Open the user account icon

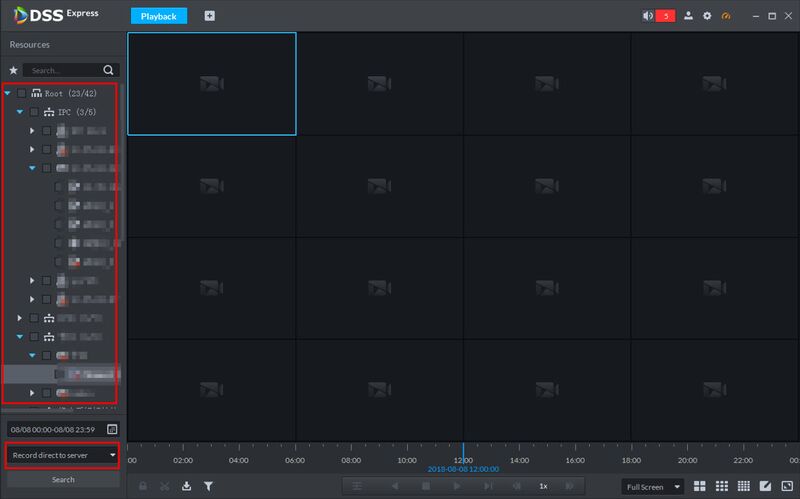pyautogui.click(x=688, y=16)
